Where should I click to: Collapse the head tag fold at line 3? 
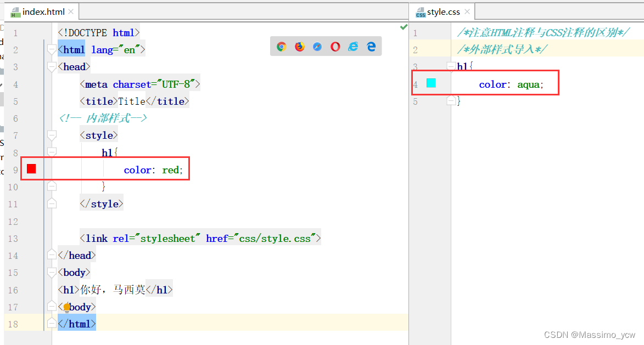point(52,67)
